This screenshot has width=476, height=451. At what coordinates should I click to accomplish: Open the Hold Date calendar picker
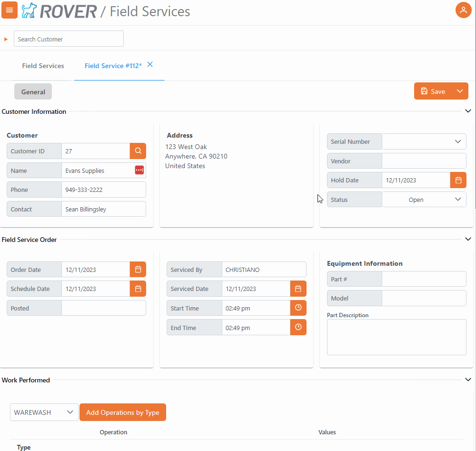pyautogui.click(x=458, y=180)
